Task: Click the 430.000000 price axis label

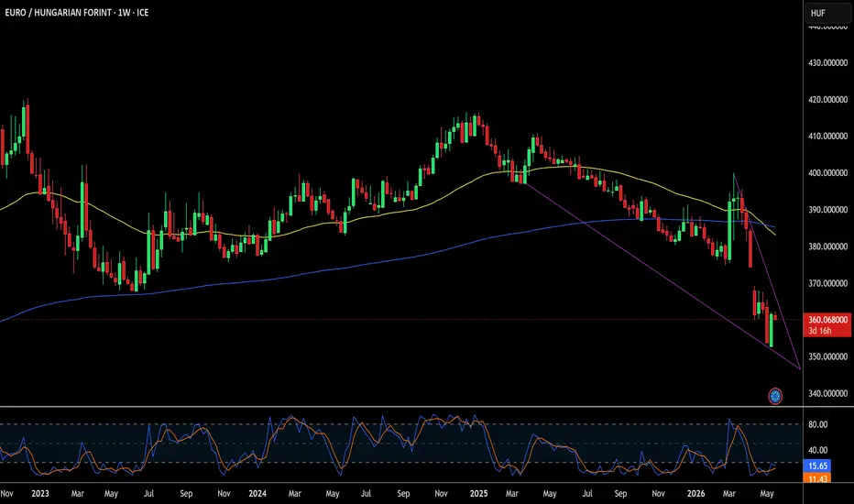Action: (x=827, y=62)
